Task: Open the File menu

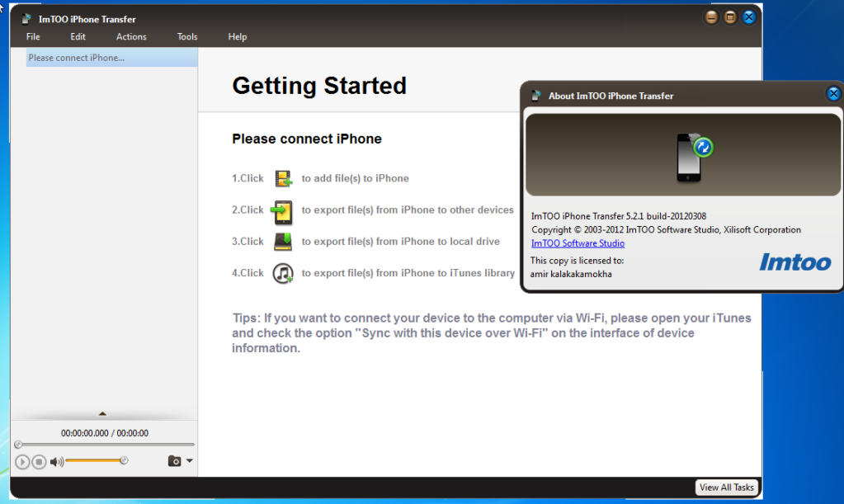Action: click(x=33, y=36)
